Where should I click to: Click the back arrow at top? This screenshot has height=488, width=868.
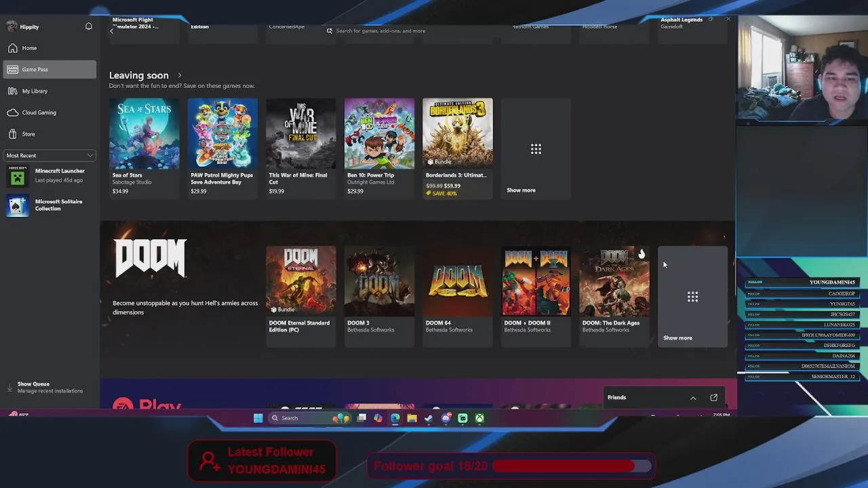[112, 30]
